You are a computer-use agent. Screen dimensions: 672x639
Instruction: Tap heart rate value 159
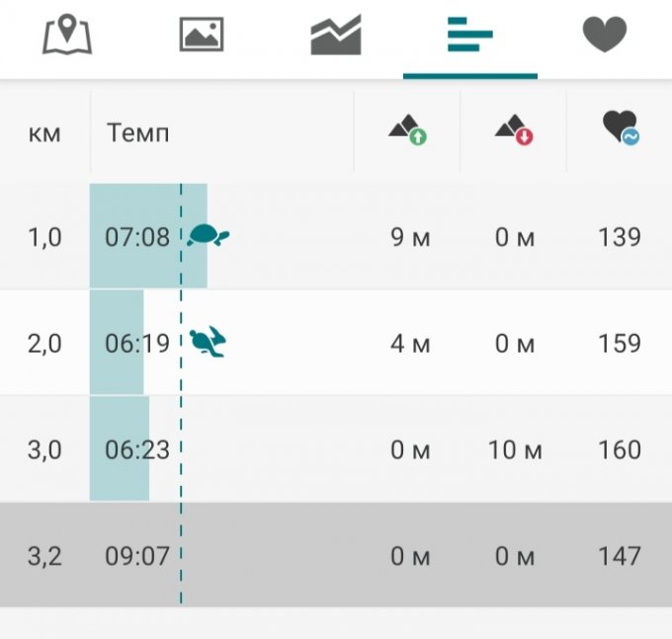620,344
